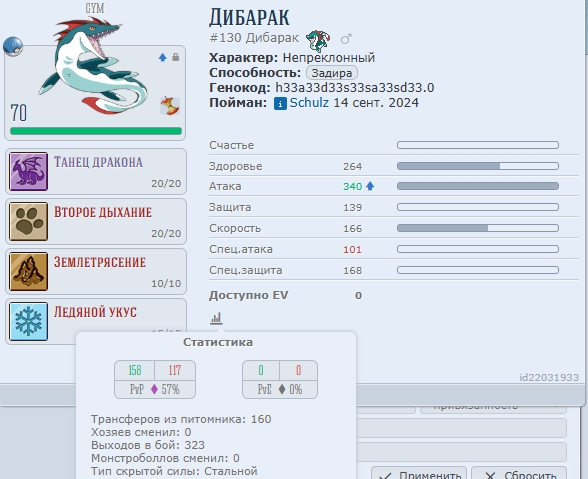Open trainer Schulz profile link

pyautogui.click(x=309, y=103)
